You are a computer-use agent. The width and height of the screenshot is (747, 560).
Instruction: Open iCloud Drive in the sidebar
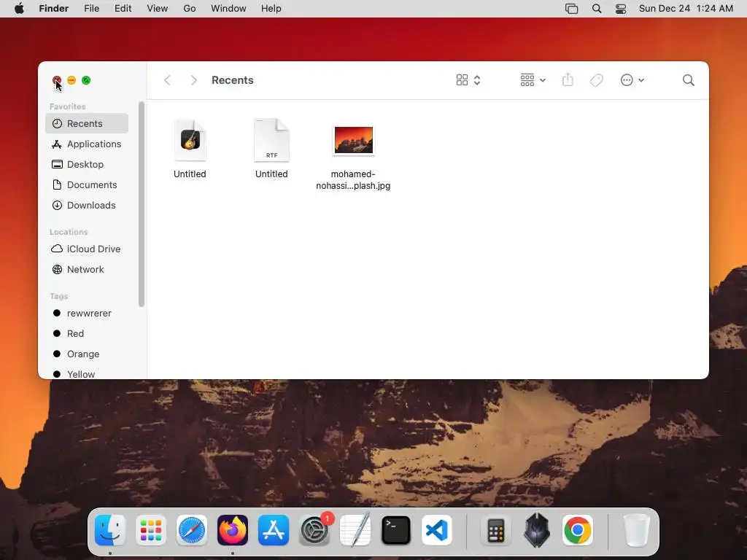pos(87,249)
